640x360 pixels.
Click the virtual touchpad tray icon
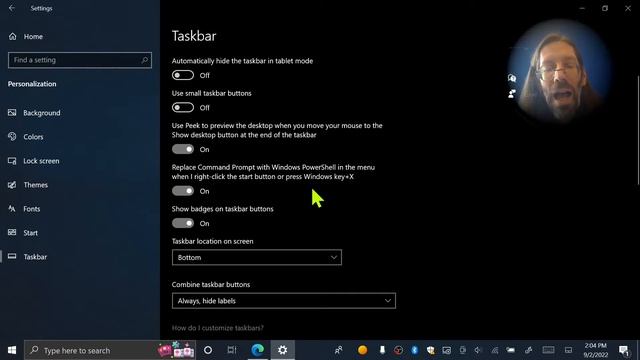pos(568,350)
